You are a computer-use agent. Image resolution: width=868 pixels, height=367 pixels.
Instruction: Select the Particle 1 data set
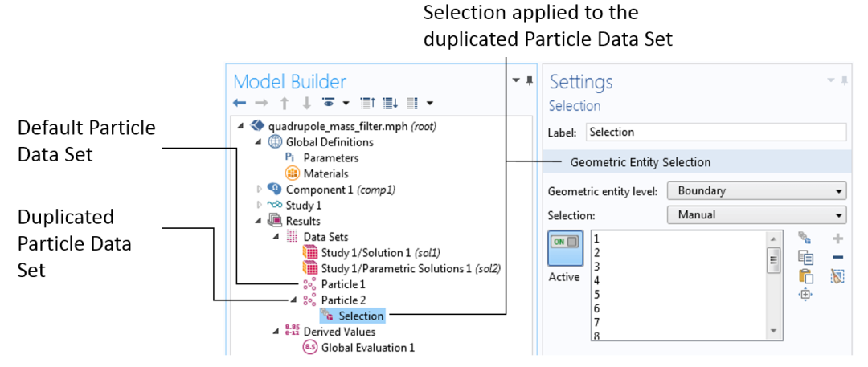point(343,285)
